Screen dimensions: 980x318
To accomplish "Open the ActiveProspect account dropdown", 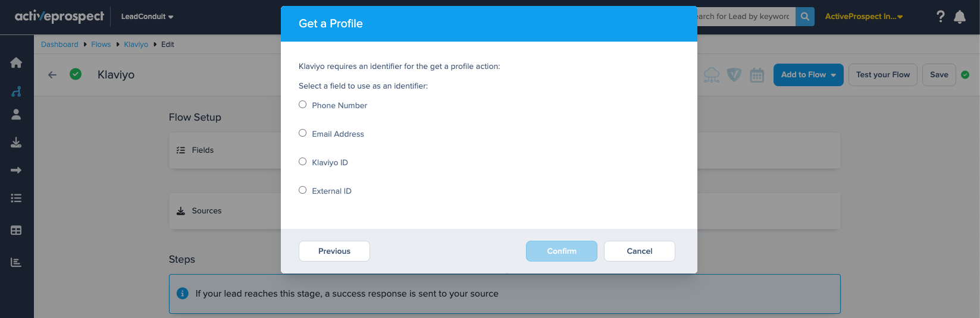I will point(863,17).
